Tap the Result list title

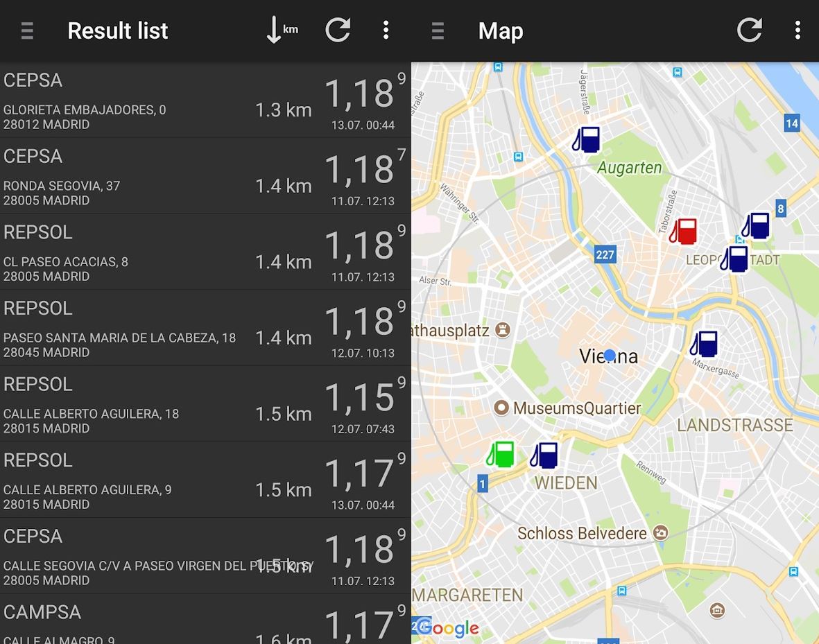pyautogui.click(x=117, y=31)
